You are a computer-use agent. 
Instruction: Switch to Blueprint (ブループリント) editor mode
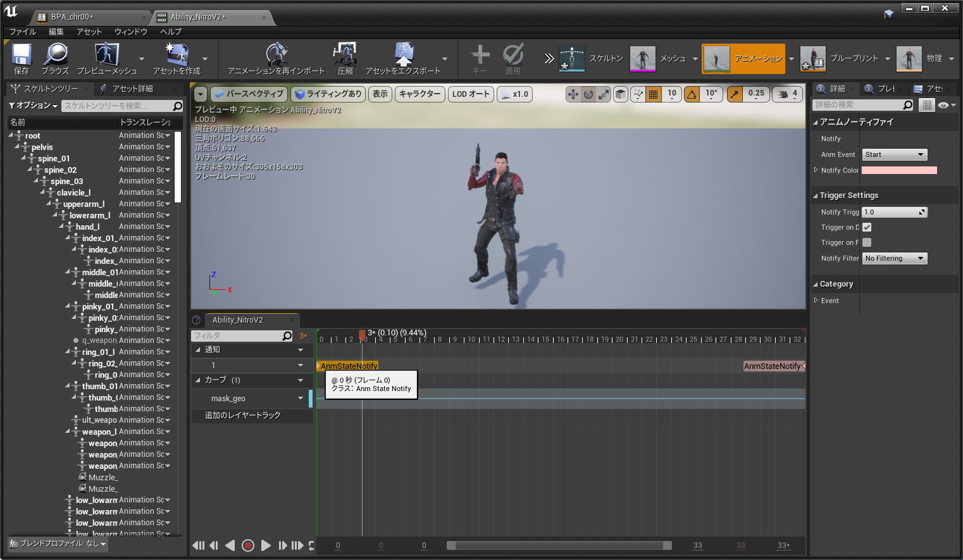[x=839, y=58]
